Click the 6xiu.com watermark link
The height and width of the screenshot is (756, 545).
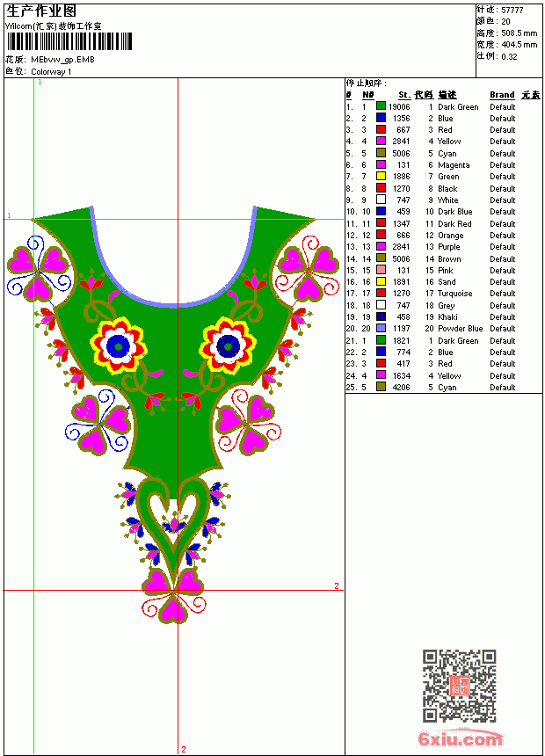[x=461, y=738]
